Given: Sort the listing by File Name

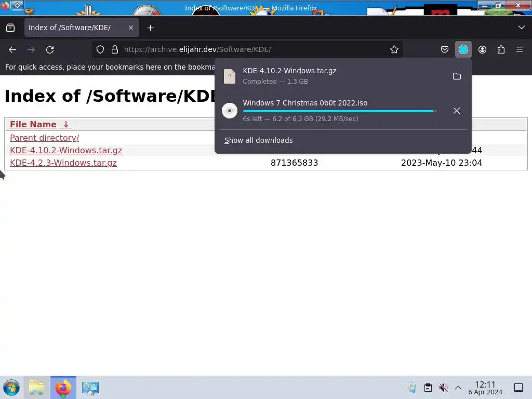Looking at the screenshot, I should [33, 125].
